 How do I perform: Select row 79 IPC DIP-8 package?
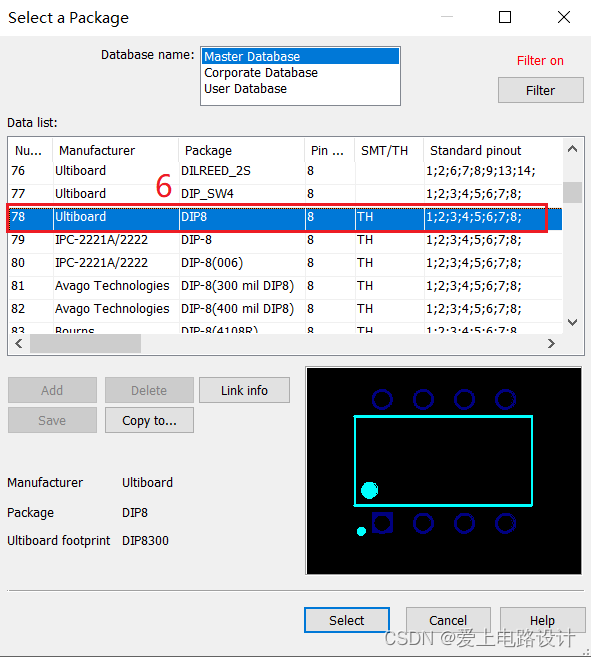[285, 240]
